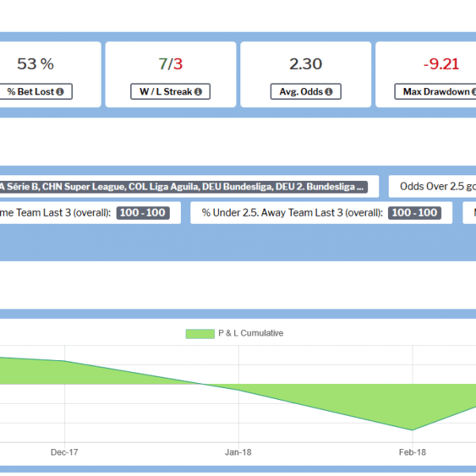Select the leagues filter tag listing Bundesliga
This screenshot has width=476, height=476.
point(184,186)
